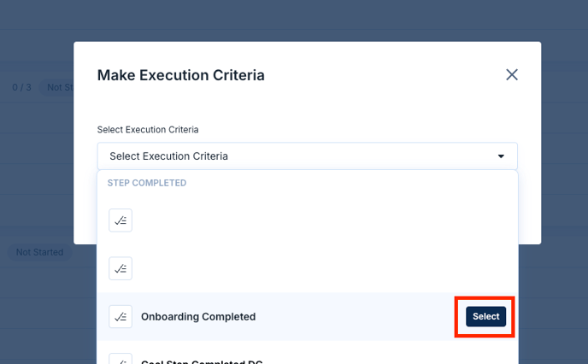
Task: Pick the cut-off Step Completed option at the bottom of the list
Action: (x=202, y=361)
